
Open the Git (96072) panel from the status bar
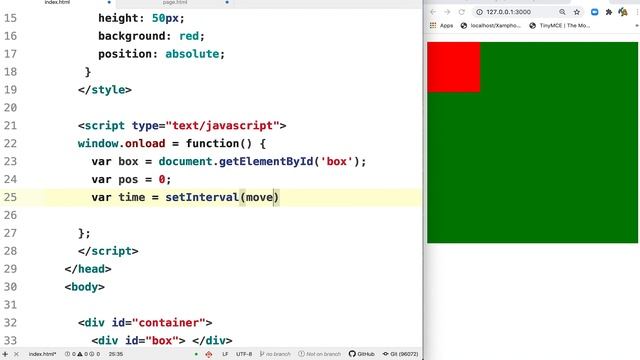(x=400, y=354)
